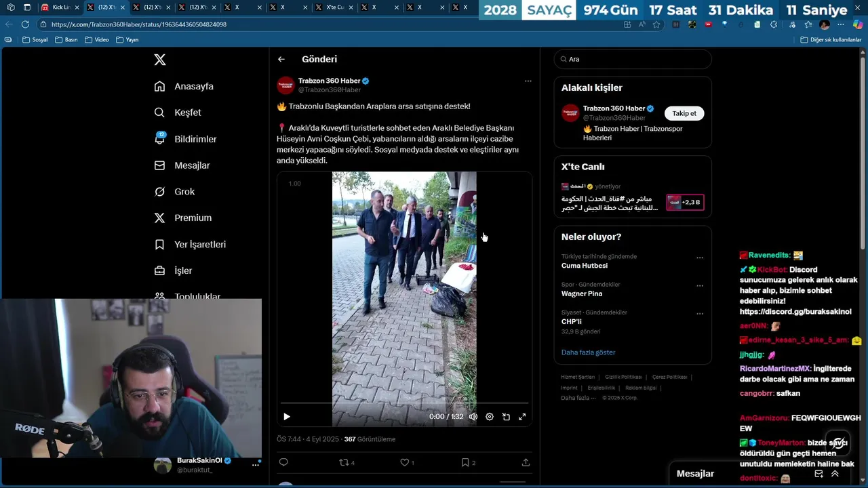
Task: Click Trabzon 360 Haber avatar in the post
Action: (x=285, y=85)
